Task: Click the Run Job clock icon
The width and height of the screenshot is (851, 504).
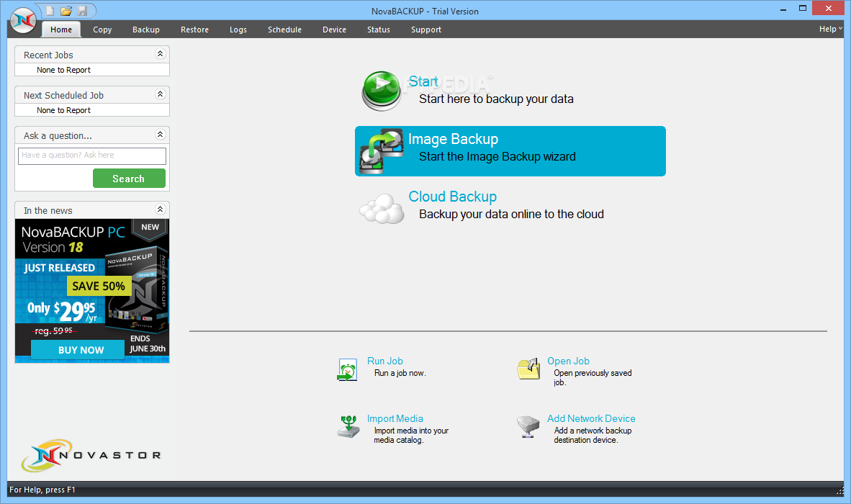Action: click(347, 370)
